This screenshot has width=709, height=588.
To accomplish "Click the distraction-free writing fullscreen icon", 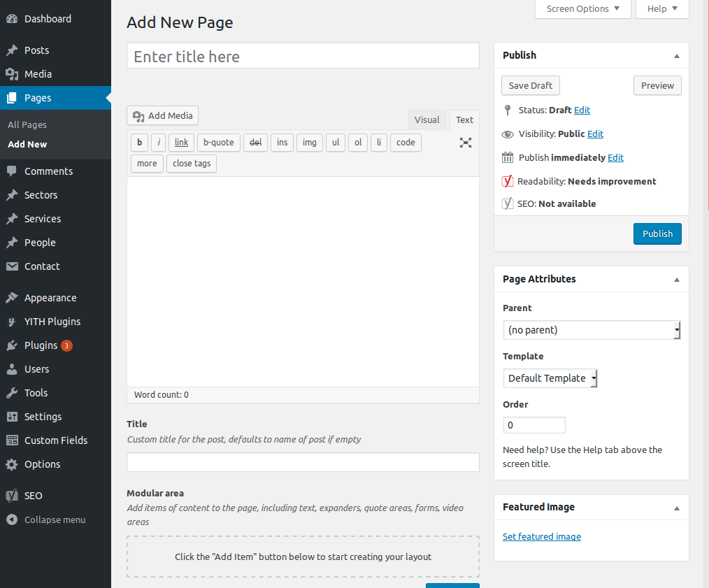I will [465, 143].
